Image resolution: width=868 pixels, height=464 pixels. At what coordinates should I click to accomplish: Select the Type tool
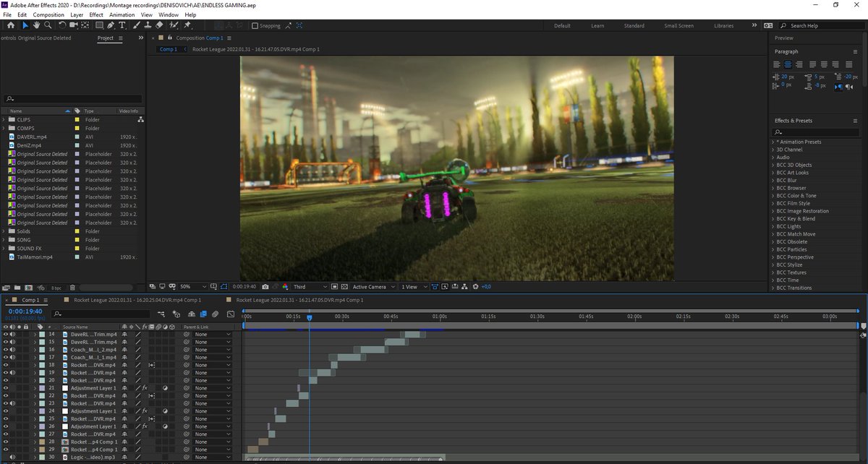click(122, 25)
